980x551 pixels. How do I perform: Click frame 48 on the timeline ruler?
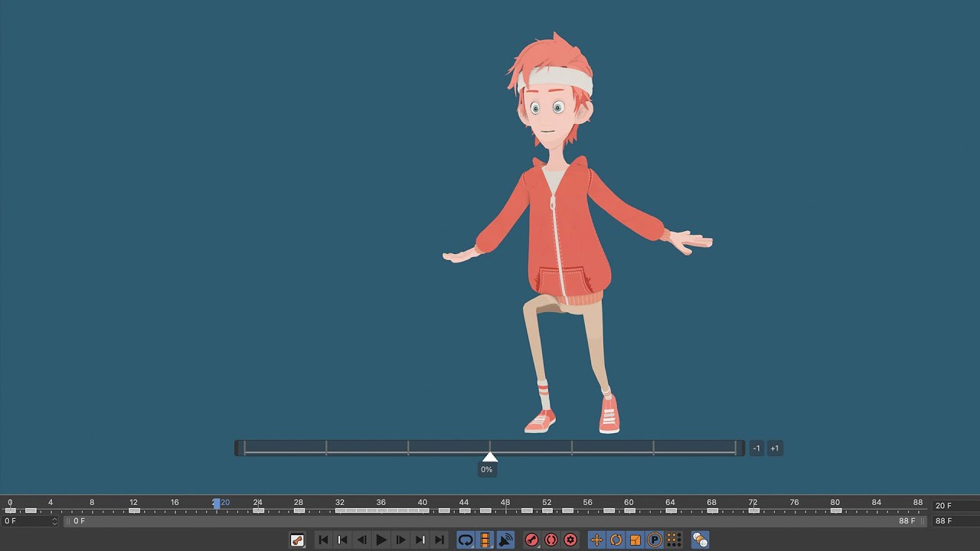[505, 502]
